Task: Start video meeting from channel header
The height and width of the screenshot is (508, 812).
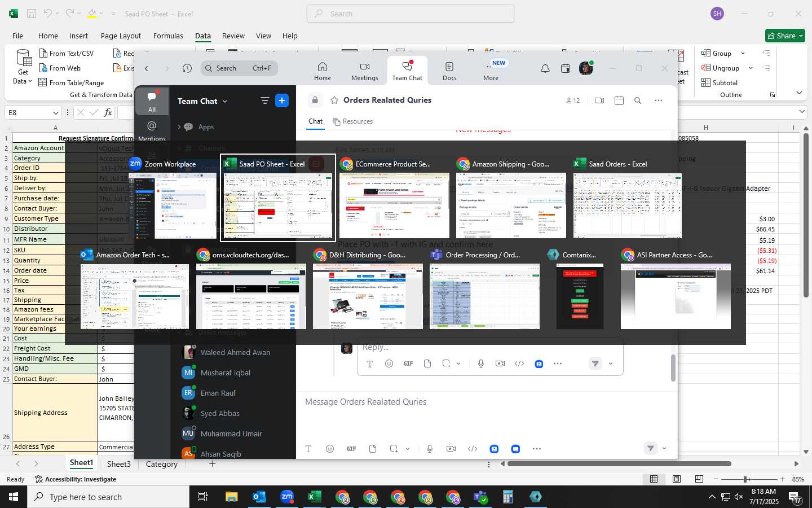Action: (599, 100)
